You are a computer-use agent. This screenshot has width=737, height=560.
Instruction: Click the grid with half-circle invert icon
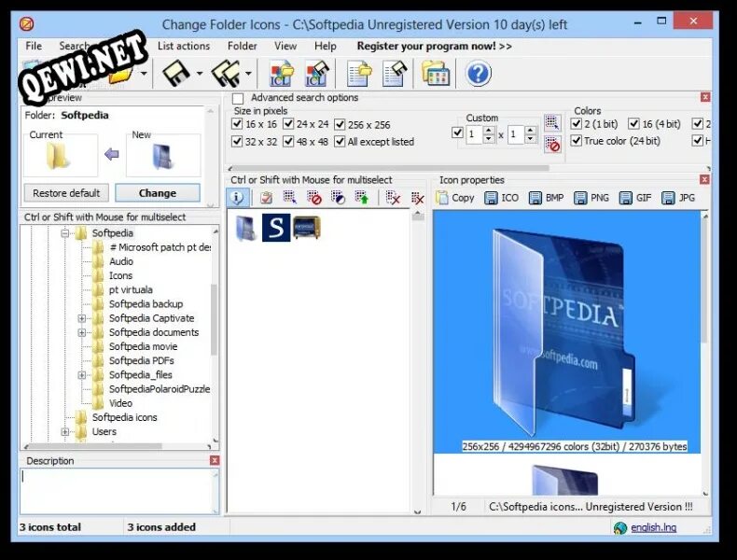coord(338,198)
